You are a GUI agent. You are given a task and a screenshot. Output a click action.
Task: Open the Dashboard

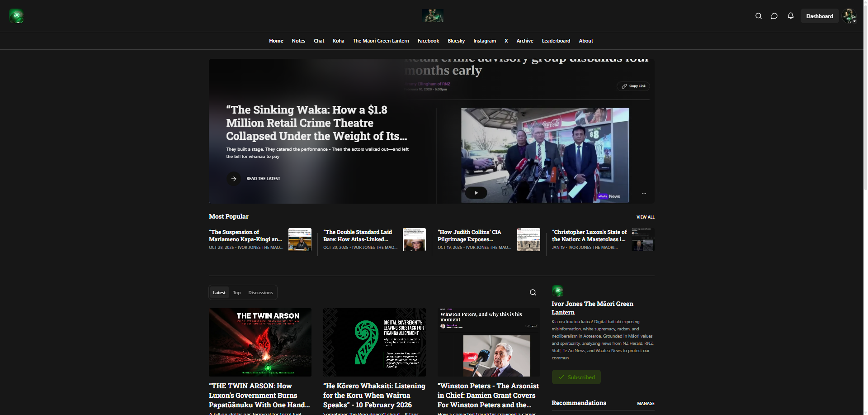click(x=820, y=16)
